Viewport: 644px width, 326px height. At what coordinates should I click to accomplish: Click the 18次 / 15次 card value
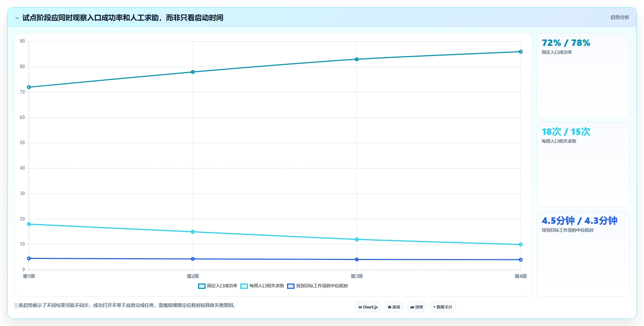[566, 132]
